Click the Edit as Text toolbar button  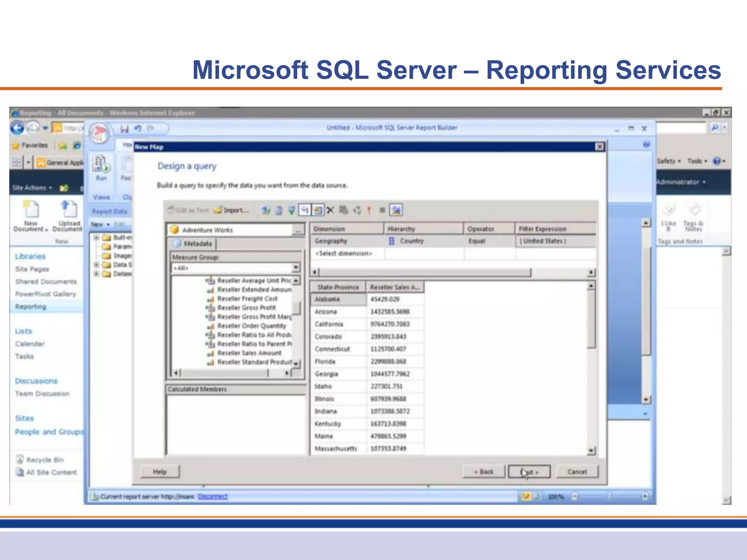coord(189,210)
